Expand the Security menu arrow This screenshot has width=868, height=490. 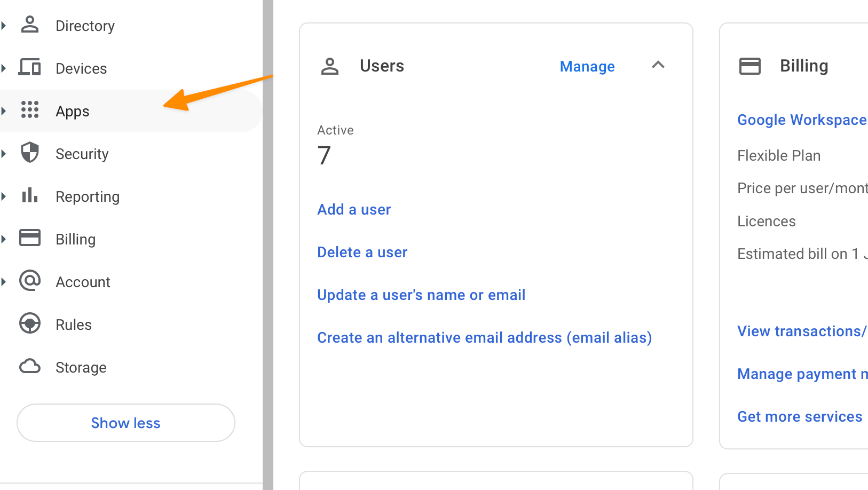click(4, 154)
